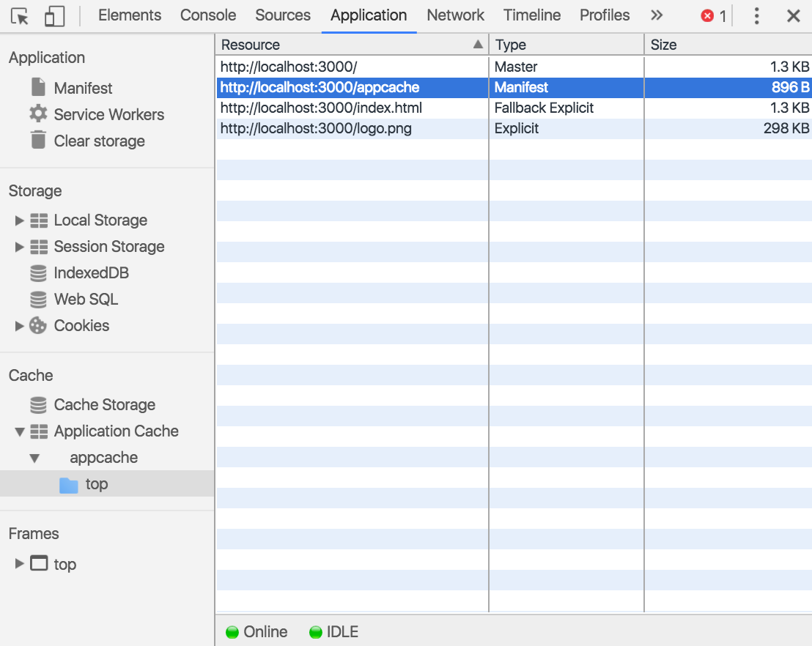Expand the Local Storage tree node
This screenshot has height=646, width=812.
[20, 220]
